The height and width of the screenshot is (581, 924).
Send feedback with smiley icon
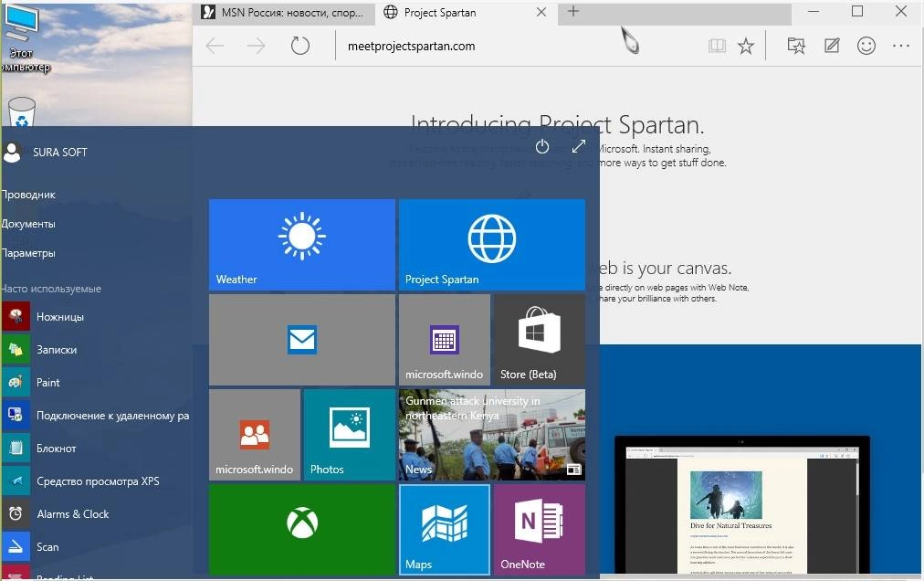coord(866,46)
